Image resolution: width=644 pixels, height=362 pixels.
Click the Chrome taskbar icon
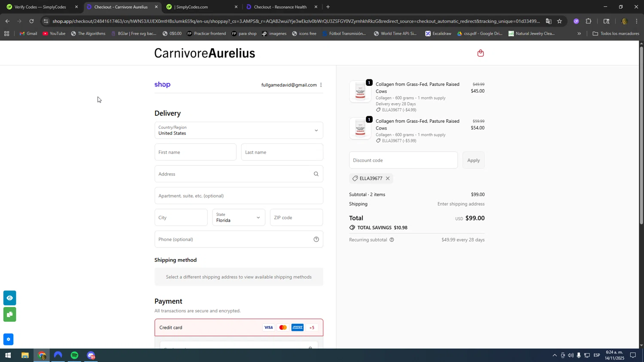click(x=42, y=356)
